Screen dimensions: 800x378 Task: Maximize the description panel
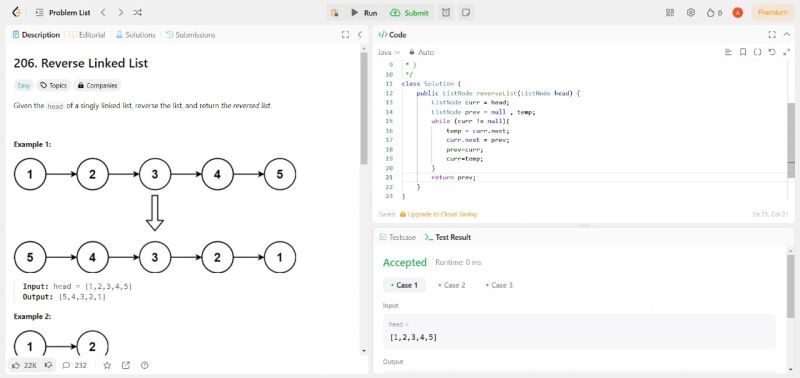345,35
